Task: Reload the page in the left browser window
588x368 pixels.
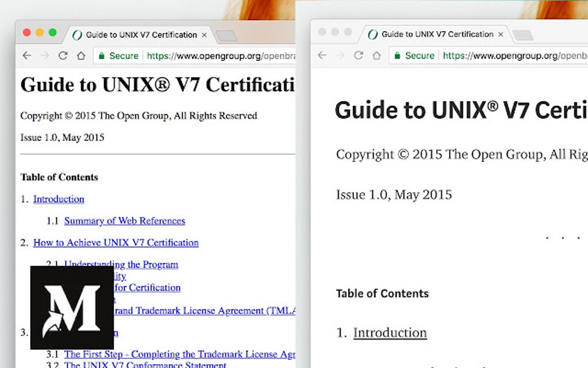Action: [63, 56]
